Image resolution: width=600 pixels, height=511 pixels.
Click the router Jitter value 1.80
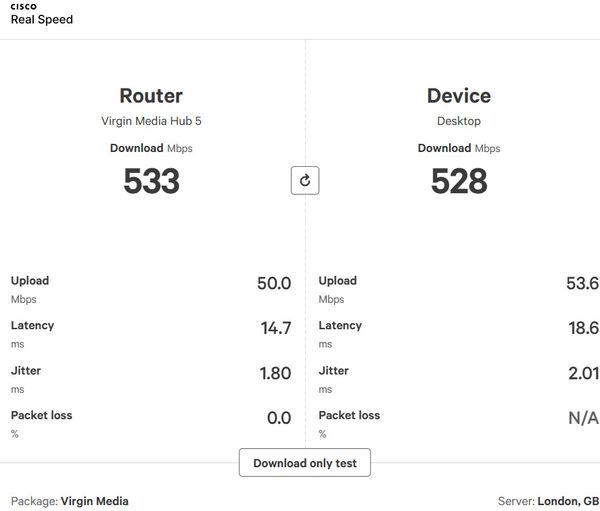[x=275, y=373]
